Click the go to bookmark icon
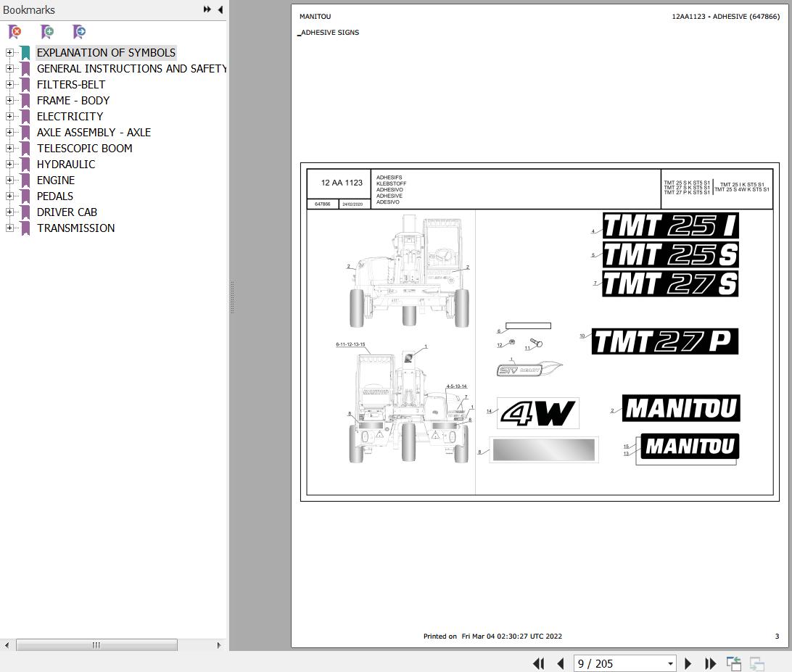792x672 pixels. (79, 32)
